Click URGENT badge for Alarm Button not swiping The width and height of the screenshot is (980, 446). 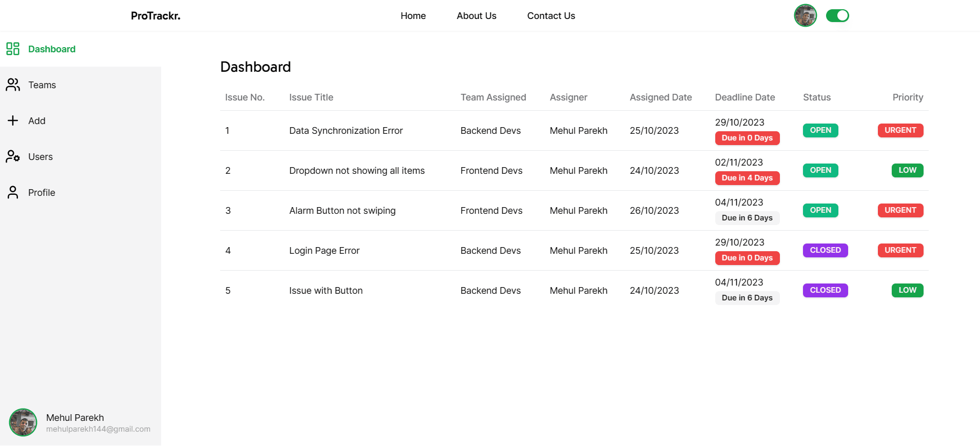coord(900,210)
